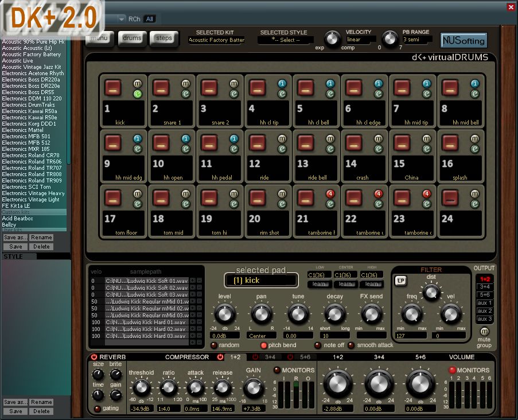
Task: Click the mute group icon near OUTPUT
Action: coord(484,332)
